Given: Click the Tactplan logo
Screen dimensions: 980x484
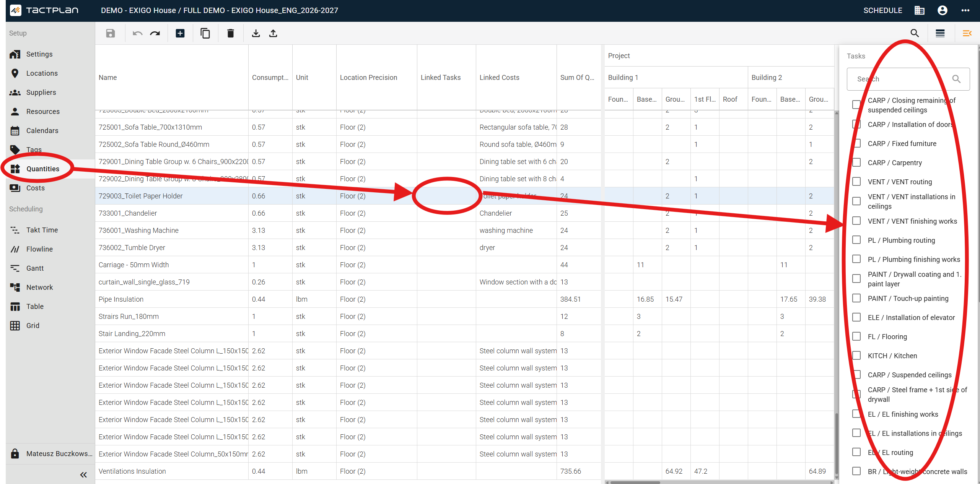Looking at the screenshot, I should pos(44,10).
